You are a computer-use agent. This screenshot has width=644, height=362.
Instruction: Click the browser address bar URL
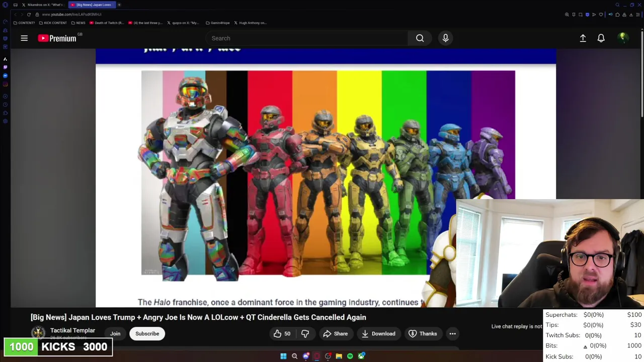pos(72,14)
